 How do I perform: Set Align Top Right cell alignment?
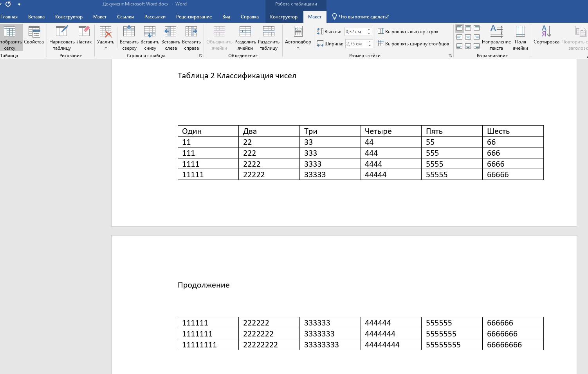476,28
